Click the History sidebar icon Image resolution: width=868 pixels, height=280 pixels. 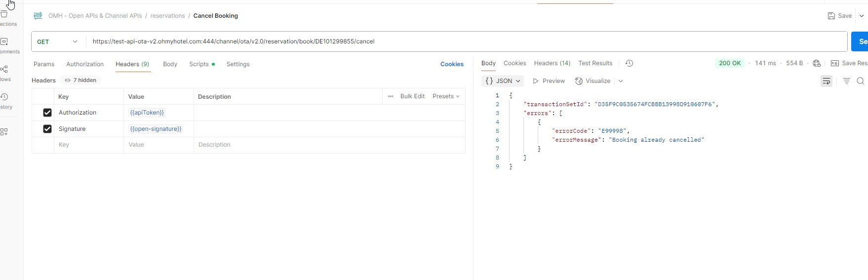[5, 97]
